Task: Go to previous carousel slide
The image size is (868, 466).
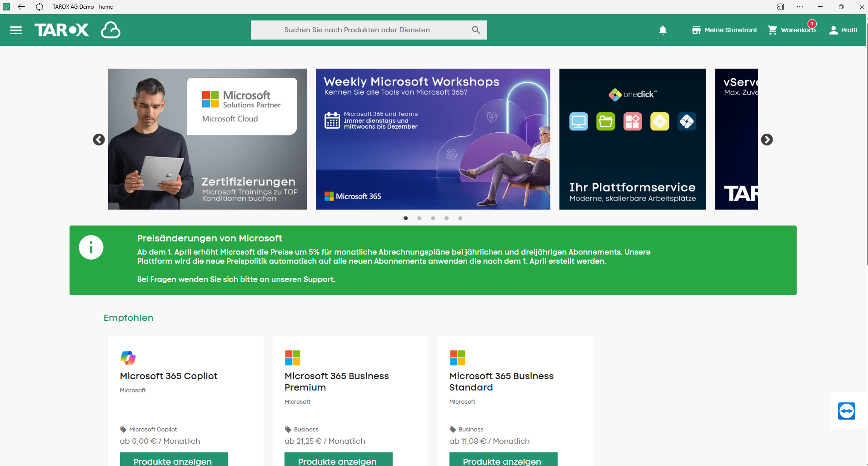Action: click(x=99, y=140)
